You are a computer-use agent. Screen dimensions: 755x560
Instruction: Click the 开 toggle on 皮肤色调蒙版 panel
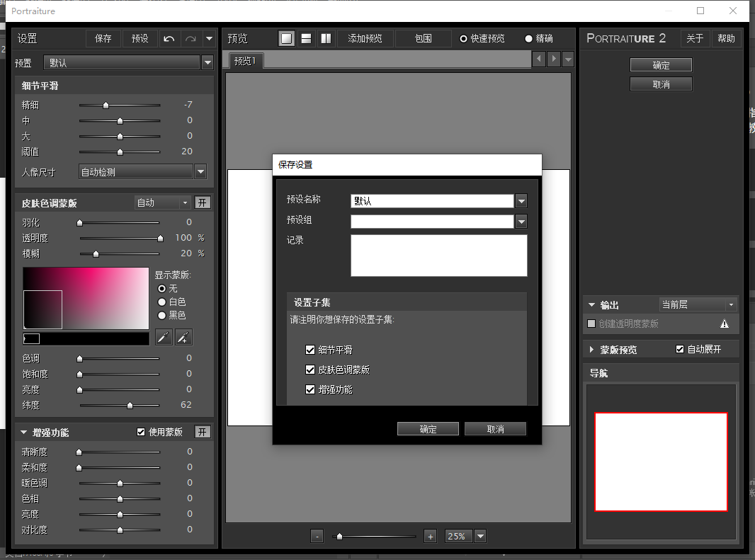[203, 202]
